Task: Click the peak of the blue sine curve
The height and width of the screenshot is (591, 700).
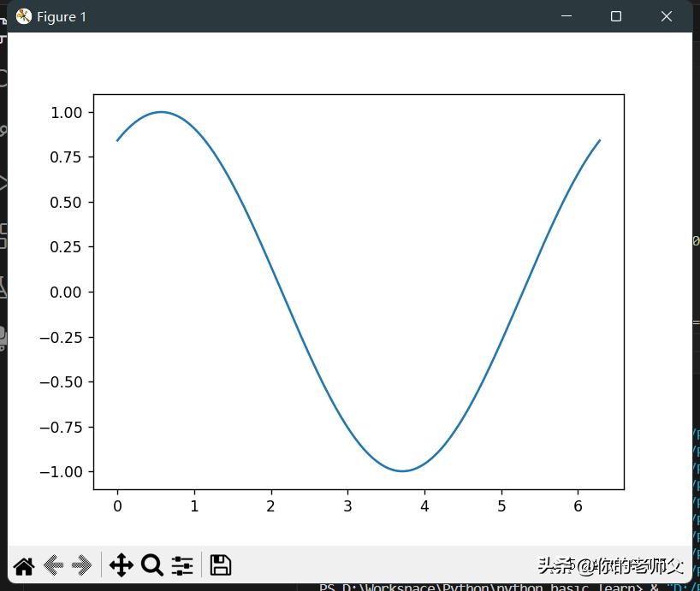Action: [x=163, y=112]
